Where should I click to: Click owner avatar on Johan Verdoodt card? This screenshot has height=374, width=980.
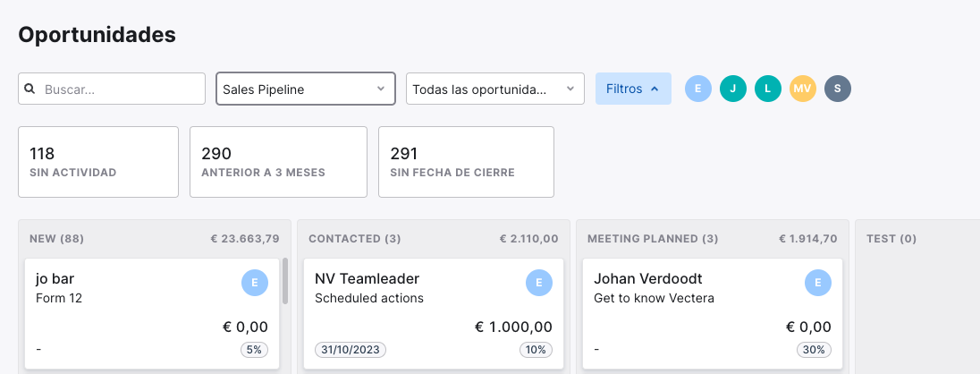pos(818,283)
